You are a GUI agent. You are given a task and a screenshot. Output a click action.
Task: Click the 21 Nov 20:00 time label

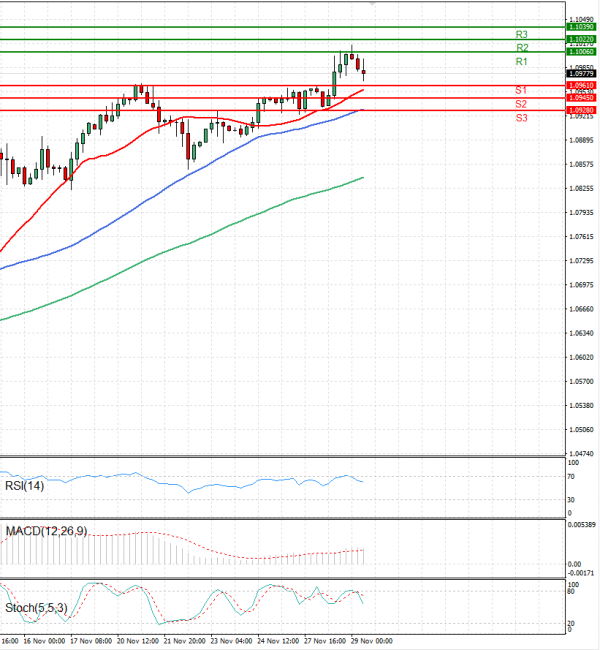[185, 641]
